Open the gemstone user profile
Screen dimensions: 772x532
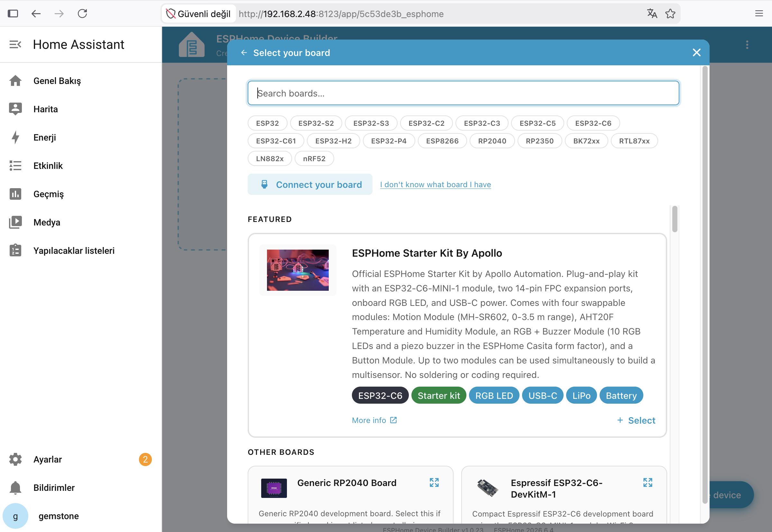(x=81, y=516)
